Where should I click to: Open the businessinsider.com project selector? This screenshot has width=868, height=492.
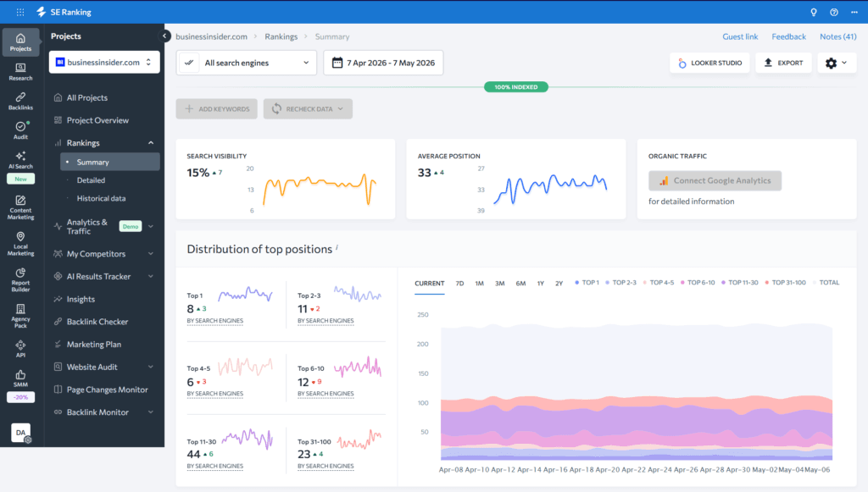[x=104, y=62]
